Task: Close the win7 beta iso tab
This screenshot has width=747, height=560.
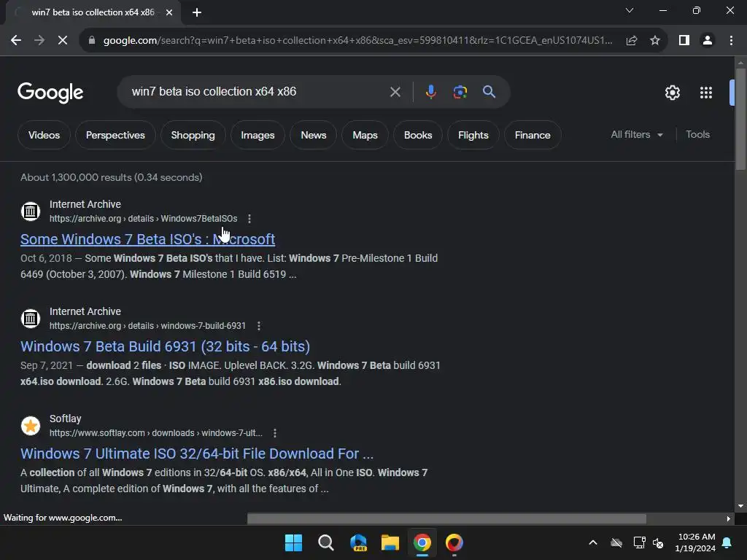Action: click(x=169, y=12)
